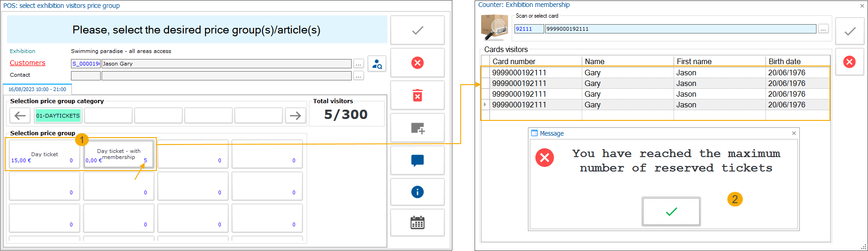This screenshot has width=868, height=251.
Task: Click the red trash delete icon
Action: 417,96
